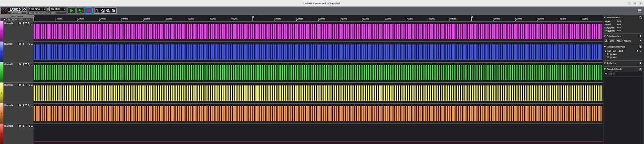Click the zoom-in magnifier icon
Viewport: 644px width, 144px height.
pyautogui.click(x=114, y=11)
